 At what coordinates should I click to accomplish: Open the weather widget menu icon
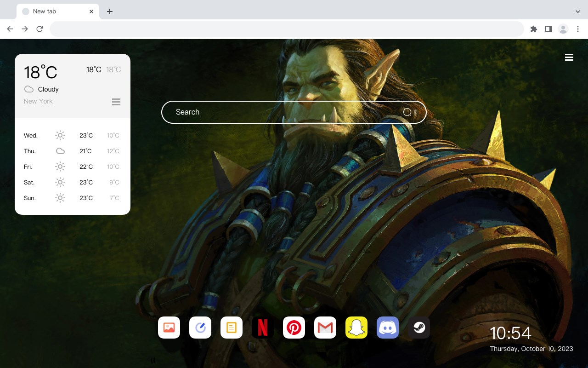(116, 102)
